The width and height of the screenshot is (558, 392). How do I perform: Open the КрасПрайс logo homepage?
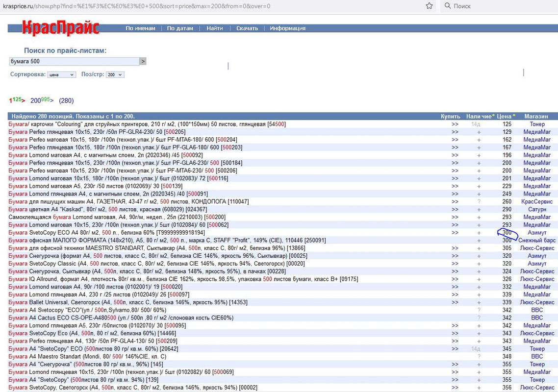pyautogui.click(x=60, y=28)
